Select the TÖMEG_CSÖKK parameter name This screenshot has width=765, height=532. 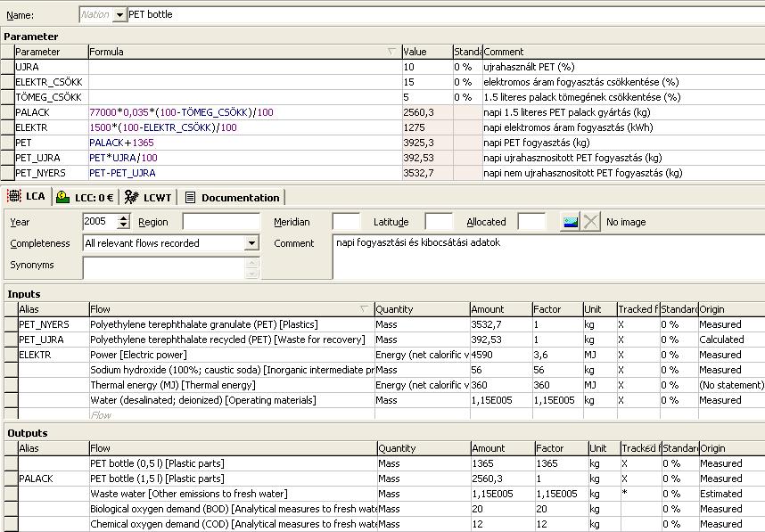48,97
